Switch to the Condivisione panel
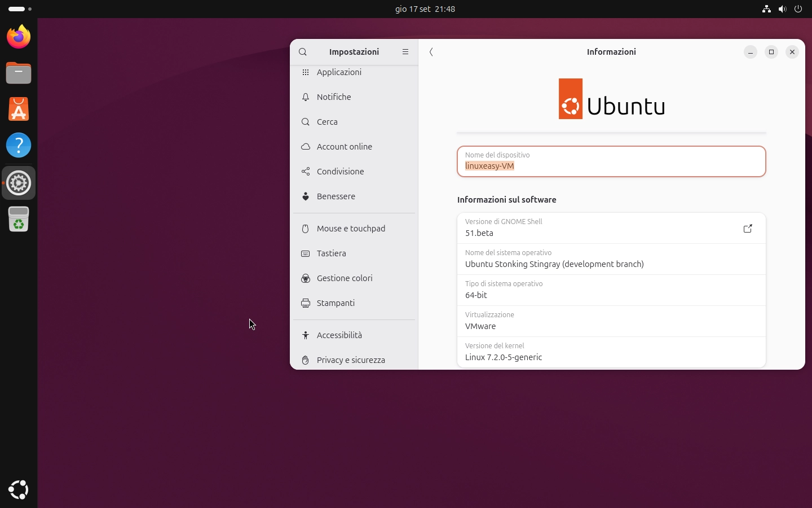The height and width of the screenshot is (508, 812). pyautogui.click(x=354, y=172)
